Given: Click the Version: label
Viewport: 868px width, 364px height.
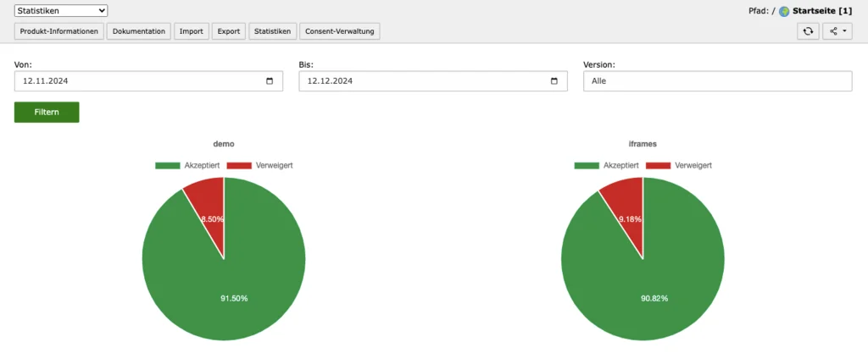Looking at the screenshot, I should pyautogui.click(x=599, y=64).
